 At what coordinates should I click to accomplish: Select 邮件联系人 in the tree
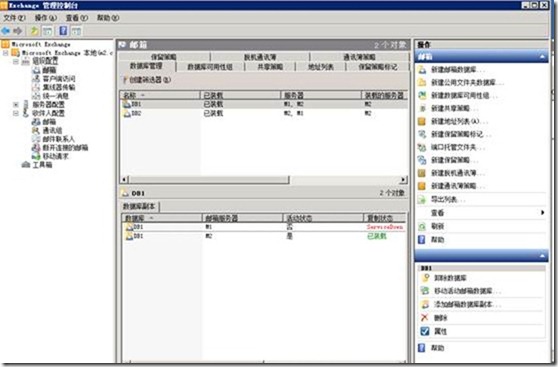(x=58, y=139)
